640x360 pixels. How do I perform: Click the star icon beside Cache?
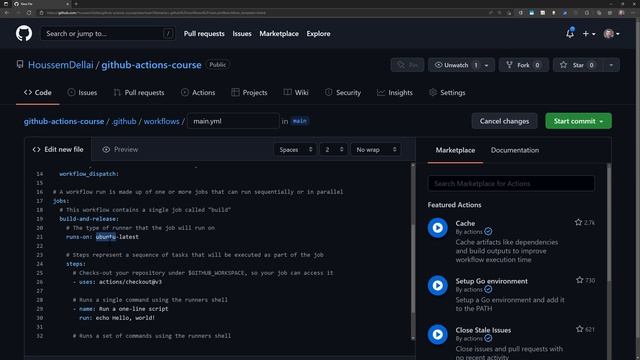(578, 222)
